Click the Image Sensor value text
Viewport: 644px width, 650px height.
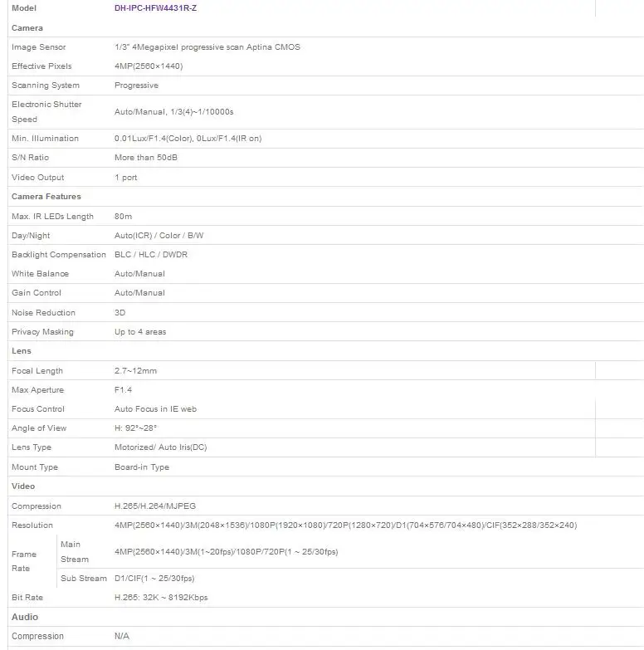(207, 46)
